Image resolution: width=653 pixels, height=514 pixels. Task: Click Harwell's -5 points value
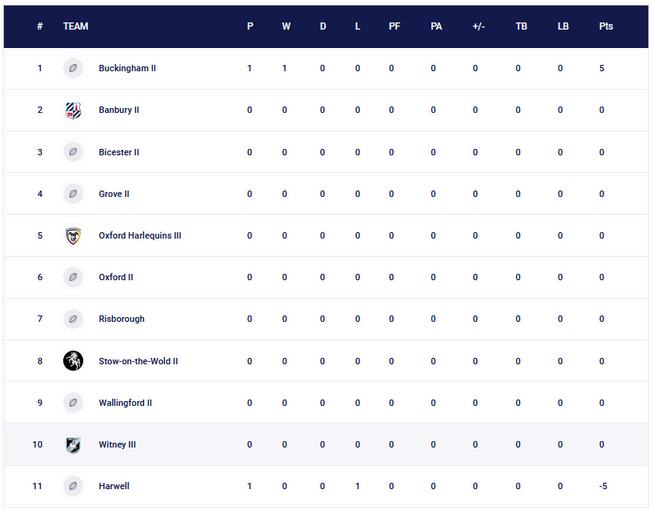[x=602, y=487]
